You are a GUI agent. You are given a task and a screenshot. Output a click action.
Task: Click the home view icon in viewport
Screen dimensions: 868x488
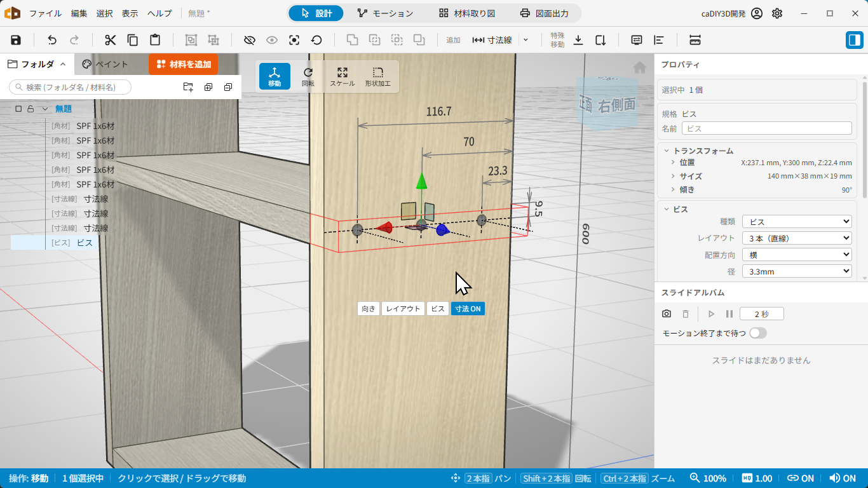point(640,68)
